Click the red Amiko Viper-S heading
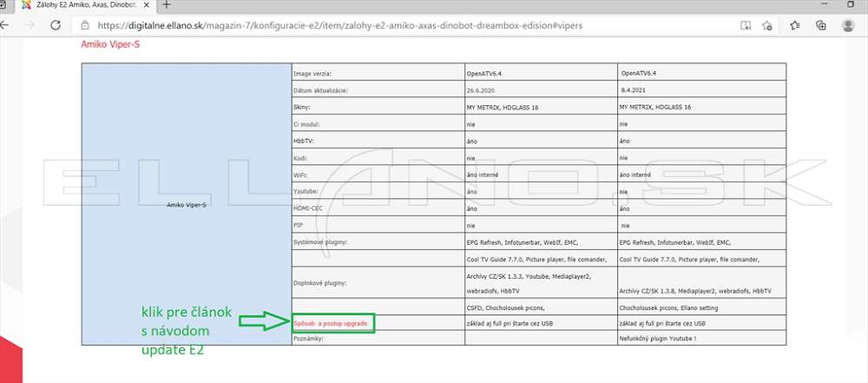The image size is (868, 383). point(110,44)
